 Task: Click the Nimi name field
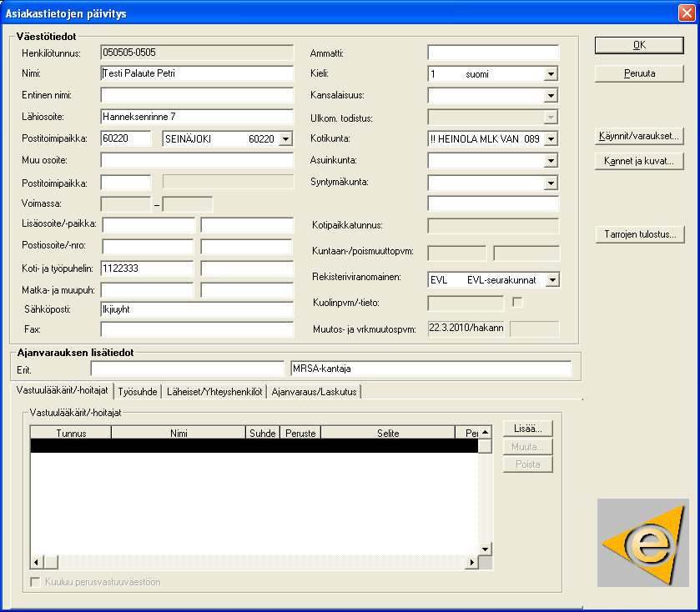tap(197, 73)
